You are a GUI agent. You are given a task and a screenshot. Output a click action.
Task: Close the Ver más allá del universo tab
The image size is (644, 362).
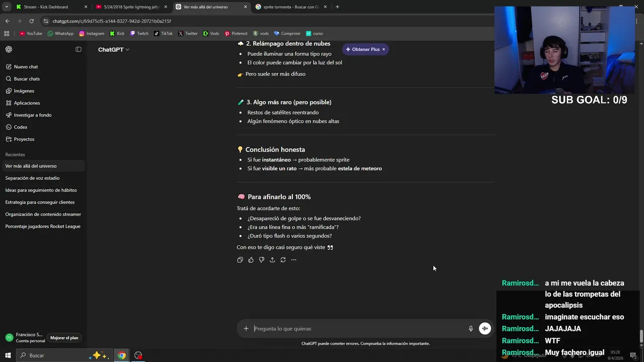[246, 7]
